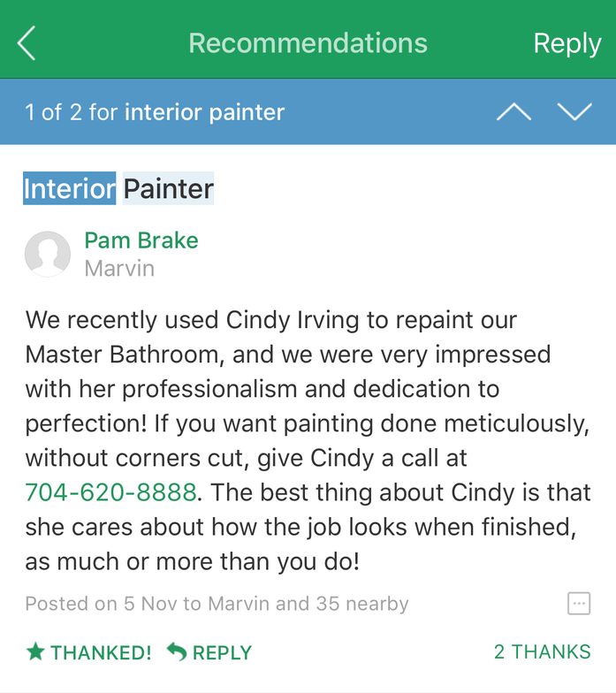This screenshot has width=616, height=693.
Task: Click the '1 of 2 for interior painter' bar
Action: click(x=308, y=111)
